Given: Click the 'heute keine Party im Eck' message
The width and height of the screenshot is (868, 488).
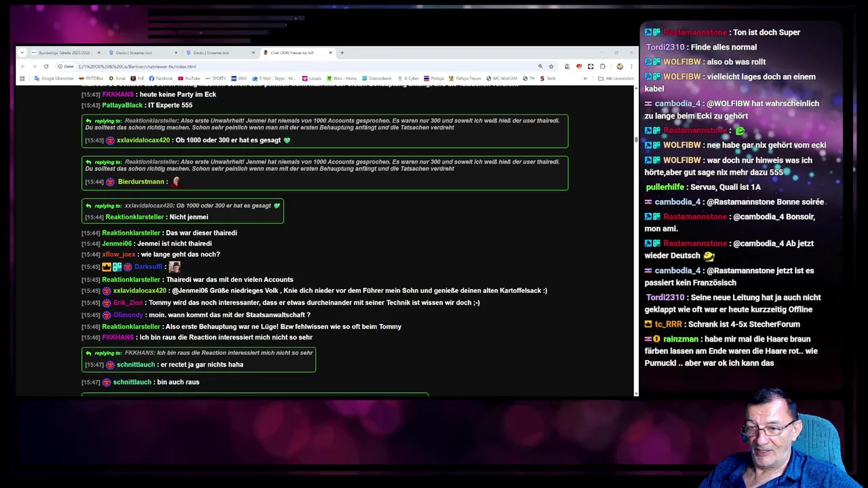Looking at the screenshot, I should coord(178,94).
